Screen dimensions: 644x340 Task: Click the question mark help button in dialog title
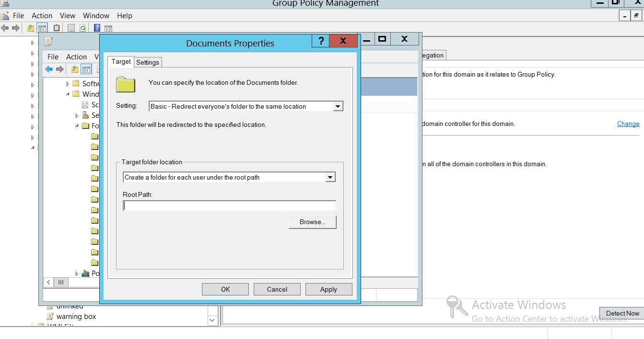(x=321, y=41)
